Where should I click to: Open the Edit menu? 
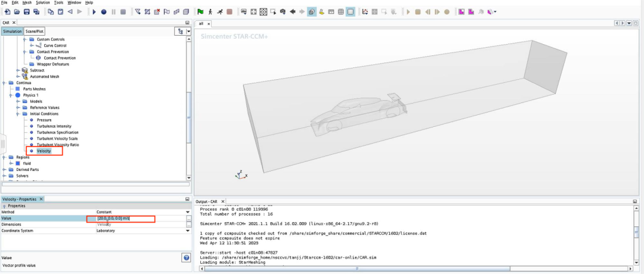pos(15,2)
